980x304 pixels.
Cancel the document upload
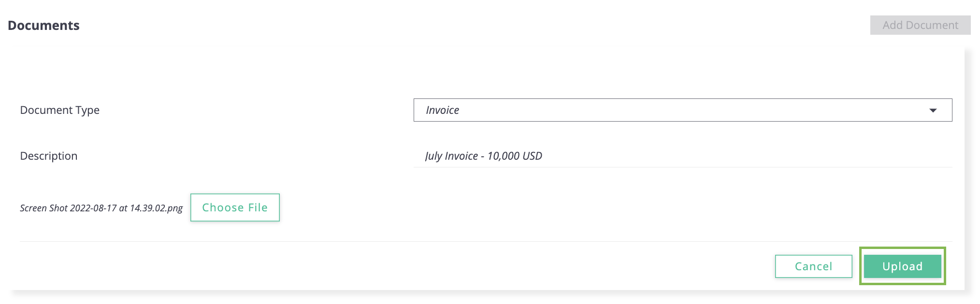pyautogui.click(x=813, y=266)
